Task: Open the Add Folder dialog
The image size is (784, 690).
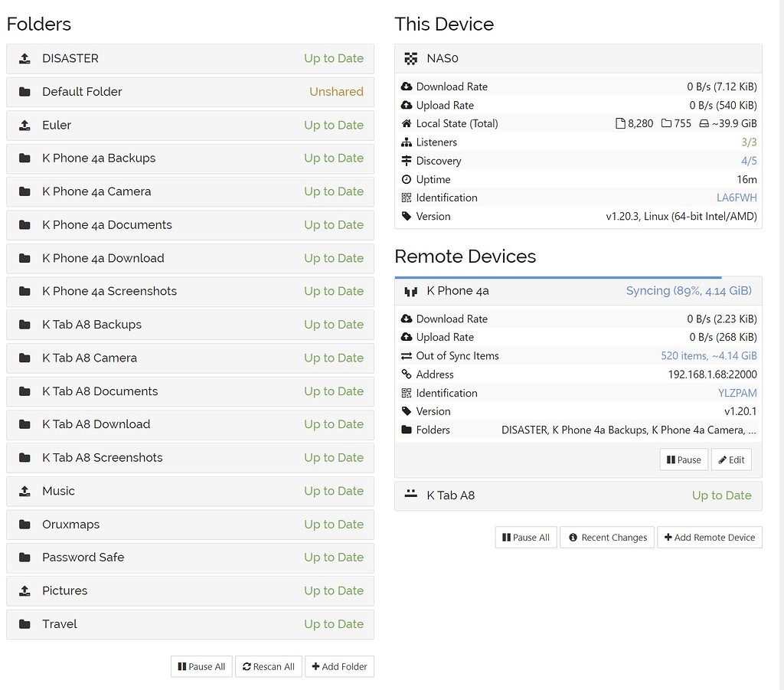Action: [339, 666]
